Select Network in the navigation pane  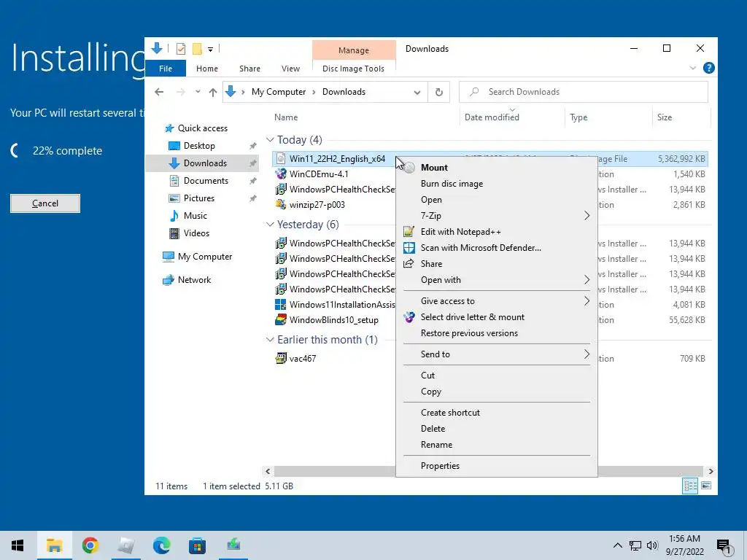coord(194,280)
